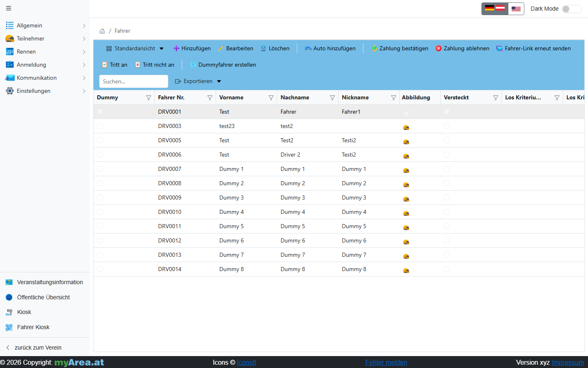Expand the Kommunikation sidebar section
The image size is (588, 368).
pyautogui.click(x=45, y=78)
